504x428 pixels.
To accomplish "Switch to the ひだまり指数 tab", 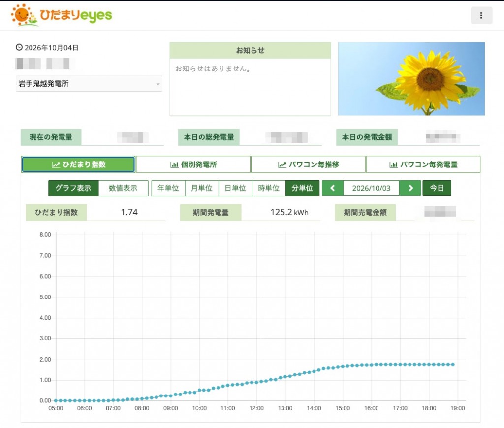I will [x=78, y=165].
